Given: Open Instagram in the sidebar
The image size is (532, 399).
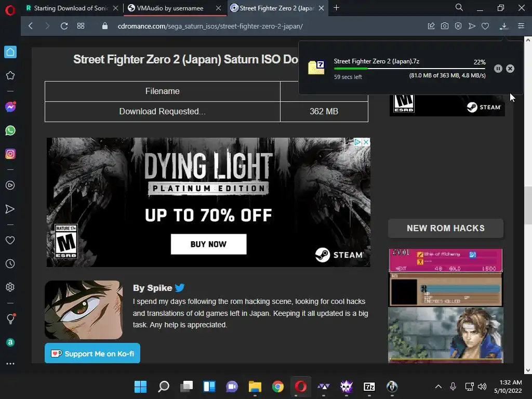Looking at the screenshot, I should [x=10, y=154].
